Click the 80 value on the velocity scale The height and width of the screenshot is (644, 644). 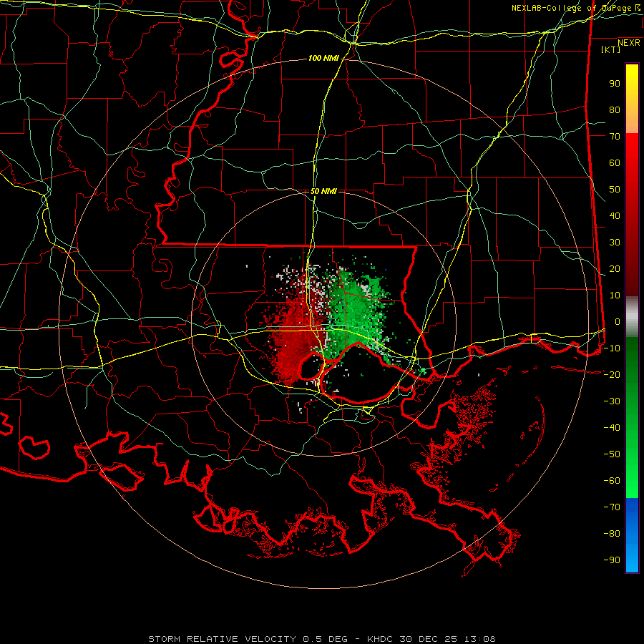click(615, 110)
